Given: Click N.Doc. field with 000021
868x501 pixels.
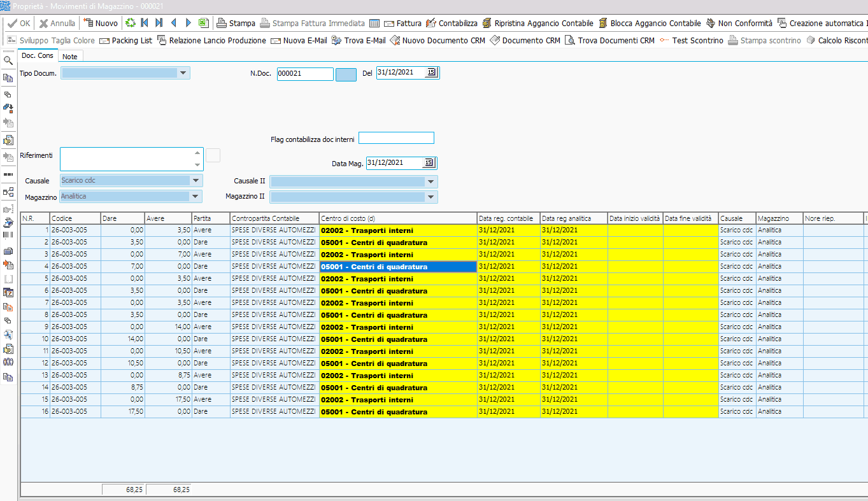Looking at the screenshot, I should pos(305,74).
